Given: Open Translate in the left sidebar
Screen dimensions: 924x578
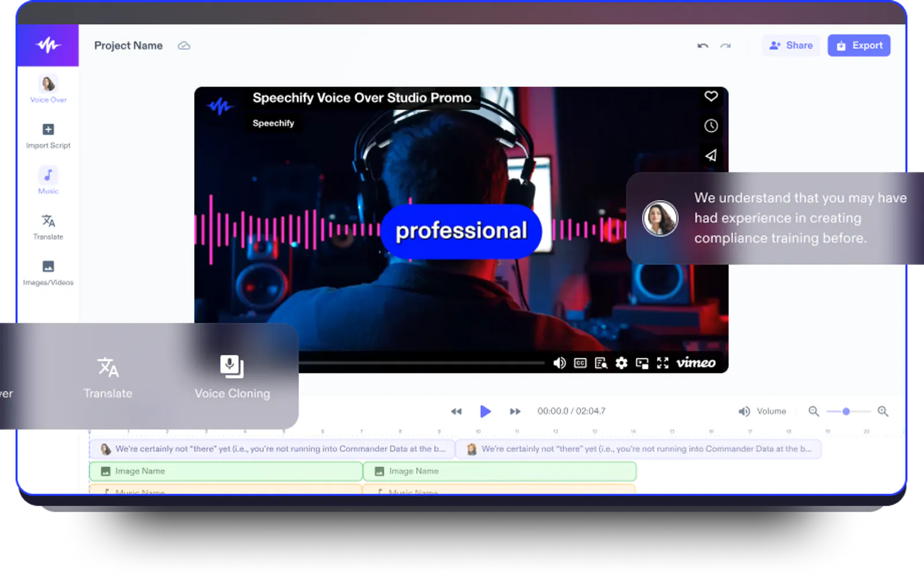Looking at the screenshot, I should coord(48,227).
